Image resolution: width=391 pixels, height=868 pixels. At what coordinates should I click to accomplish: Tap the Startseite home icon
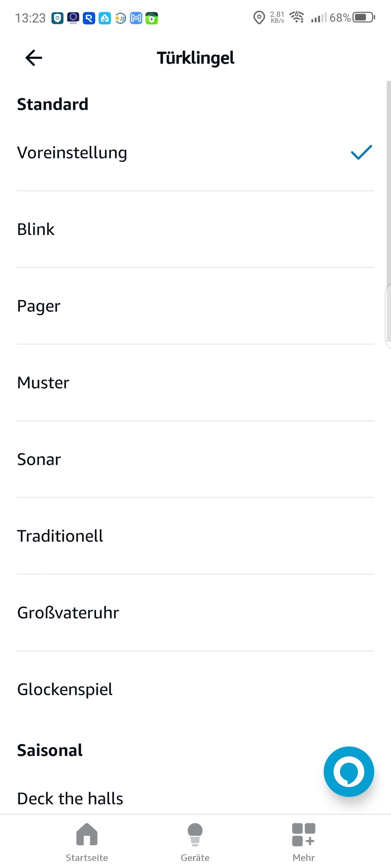coord(86,834)
